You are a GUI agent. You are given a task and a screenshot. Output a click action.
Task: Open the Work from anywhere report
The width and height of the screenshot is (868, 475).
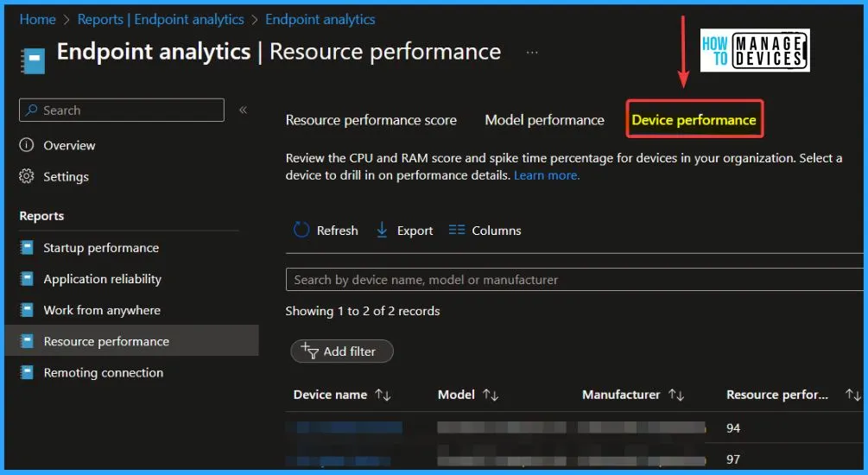[102, 310]
